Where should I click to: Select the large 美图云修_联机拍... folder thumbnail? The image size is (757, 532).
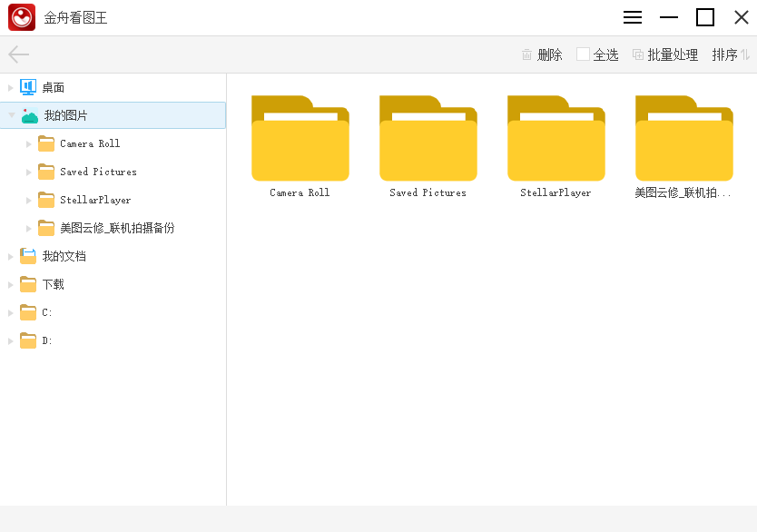684,138
